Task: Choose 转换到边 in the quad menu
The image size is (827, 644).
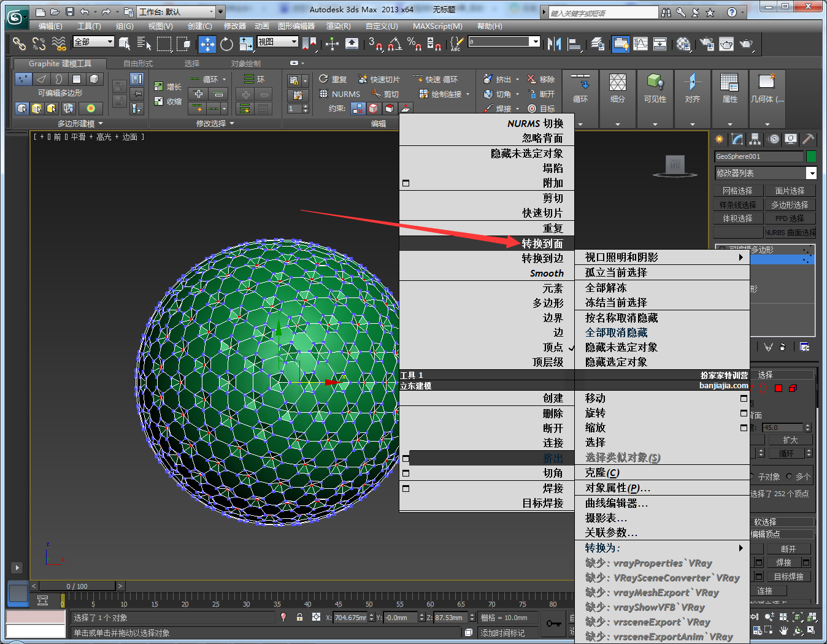Action: [x=487, y=258]
